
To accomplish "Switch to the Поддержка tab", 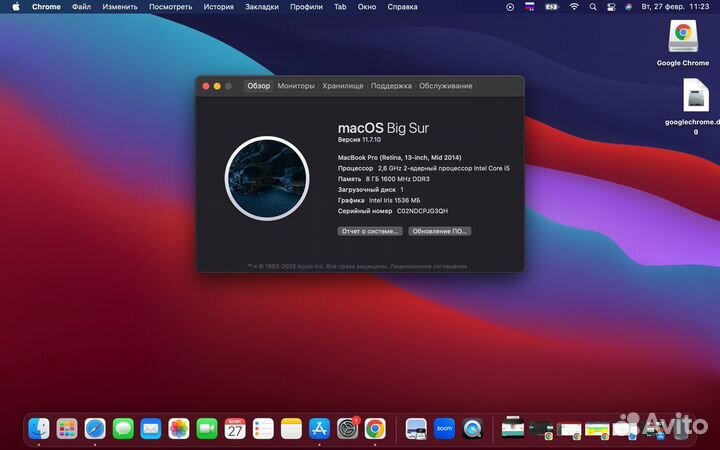I will coord(391,86).
